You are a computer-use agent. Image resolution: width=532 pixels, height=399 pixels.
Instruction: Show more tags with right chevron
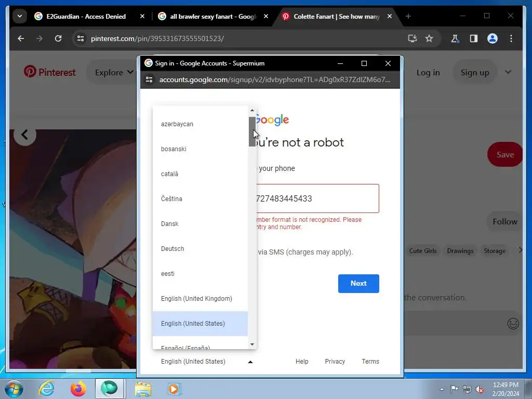click(520, 250)
